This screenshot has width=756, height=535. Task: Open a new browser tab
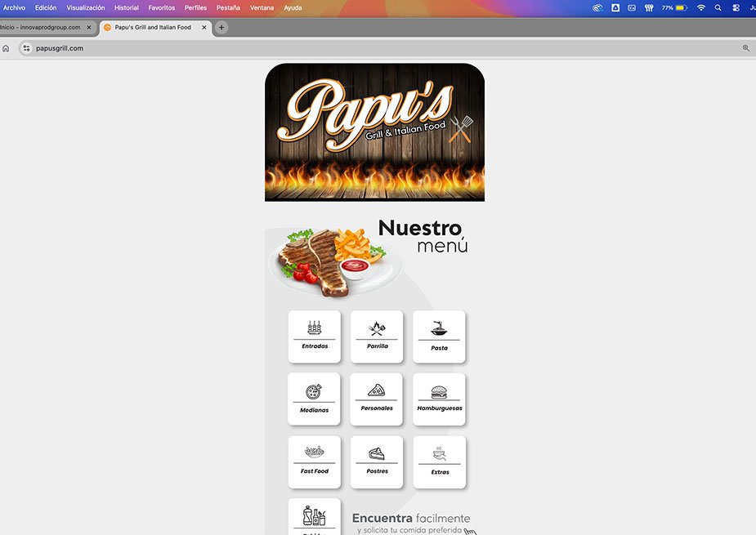click(x=221, y=27)
